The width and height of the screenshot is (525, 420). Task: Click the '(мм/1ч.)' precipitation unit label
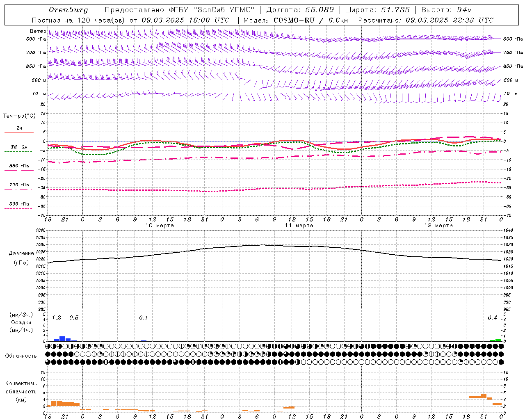tap(21, 330)
